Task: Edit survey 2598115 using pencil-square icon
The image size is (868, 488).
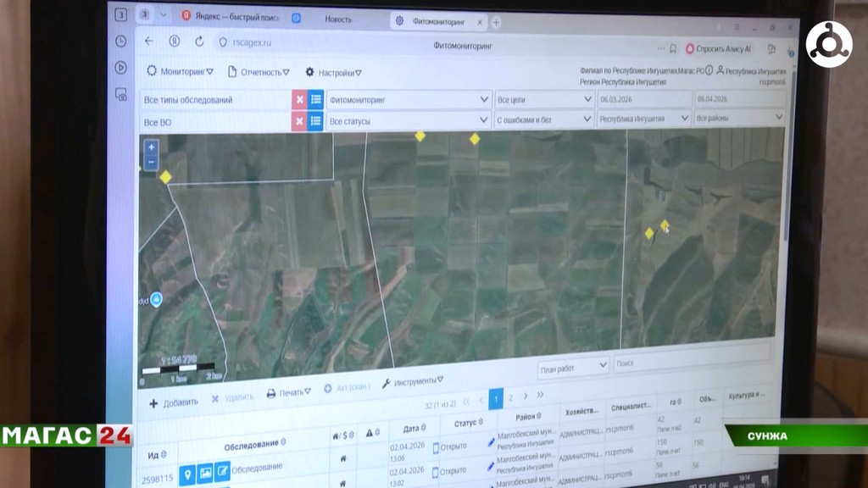Action: (222, 472)
